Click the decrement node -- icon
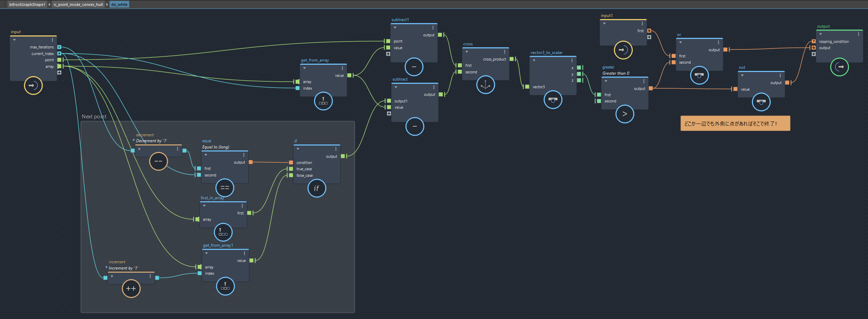 coord(158,161)
